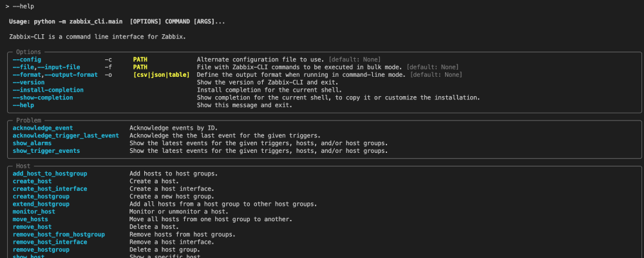Image resolution: width=644 pixels, height=258 pixels.
Task: Click the --help option in Options
Action: (x=23, y=105)
